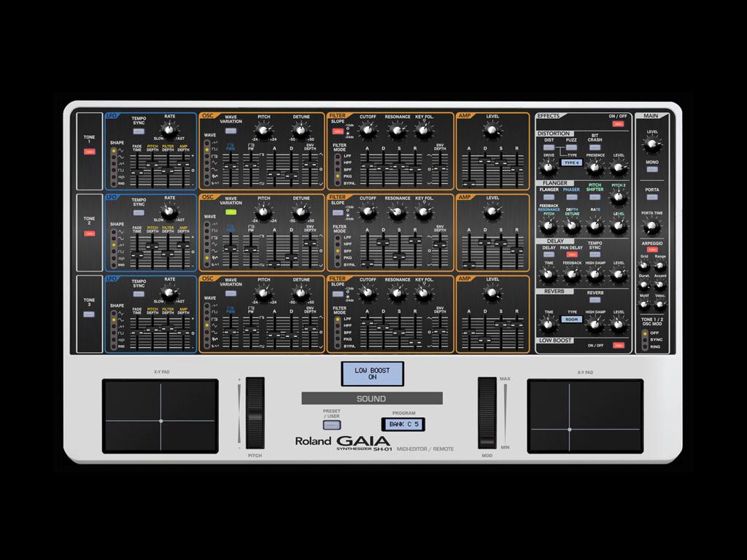Select BYPA filter mode in Tone 3
Screen dimensions: 747x560
[x=337, y=346]
